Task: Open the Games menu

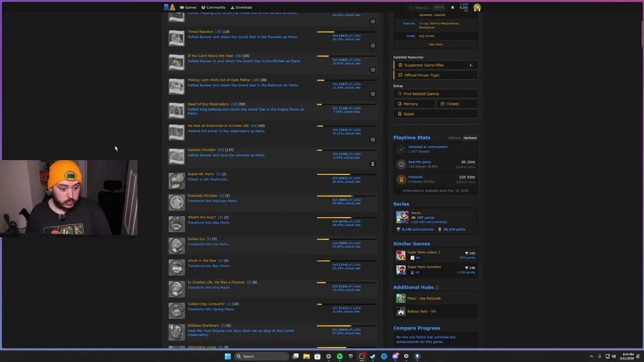Action: [x=188, y=7]
